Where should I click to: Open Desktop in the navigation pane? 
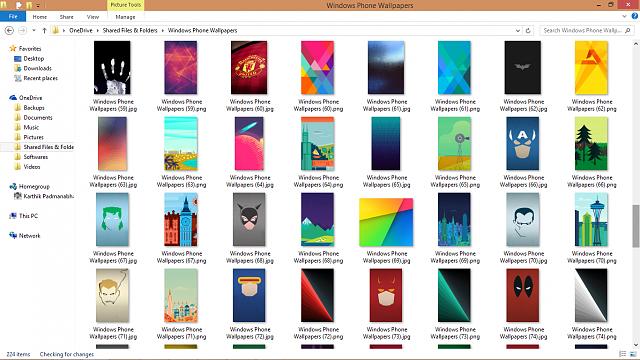(x=33, y=59)
